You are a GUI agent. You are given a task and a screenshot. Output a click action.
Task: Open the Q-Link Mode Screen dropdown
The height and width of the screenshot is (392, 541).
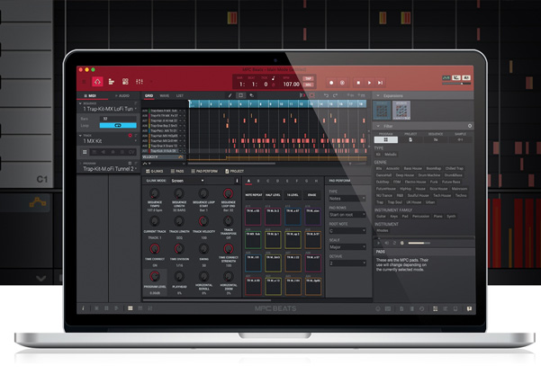tap(187, 181)
